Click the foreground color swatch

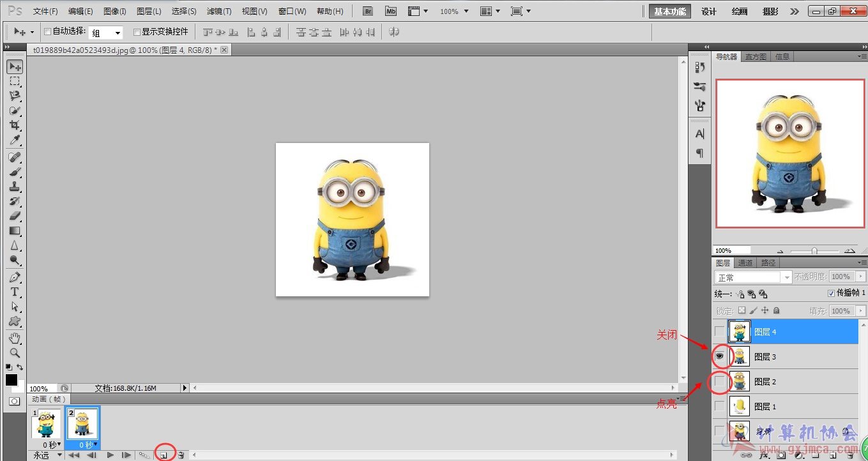(x=11, y=379)
